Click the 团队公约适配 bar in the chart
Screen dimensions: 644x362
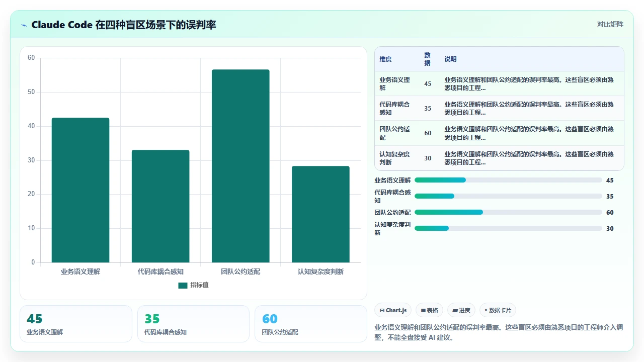[x=240, y=166]
